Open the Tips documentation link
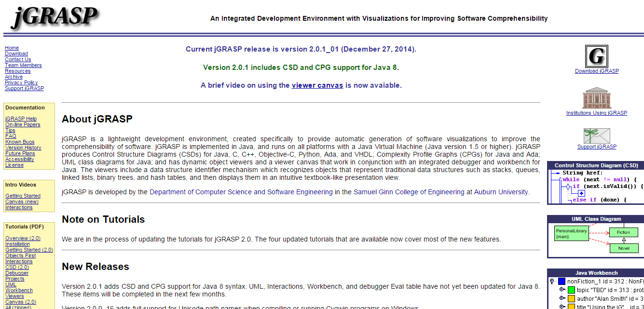Screen dimensions: 644x309 click(10, 131)
